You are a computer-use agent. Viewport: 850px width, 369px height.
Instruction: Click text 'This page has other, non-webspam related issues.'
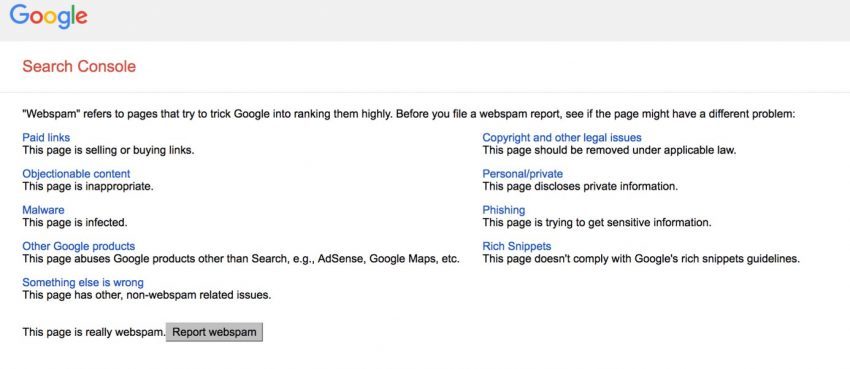(x=146, y=295)
